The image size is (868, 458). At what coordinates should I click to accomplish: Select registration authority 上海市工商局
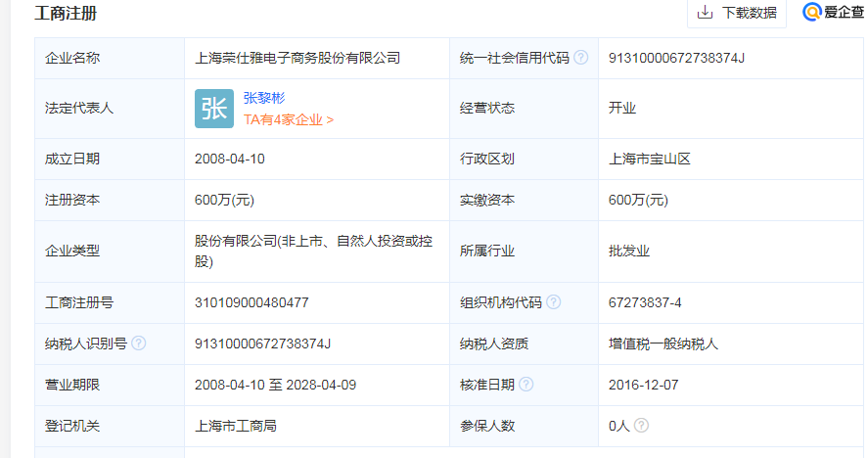[x=236, y=426]
